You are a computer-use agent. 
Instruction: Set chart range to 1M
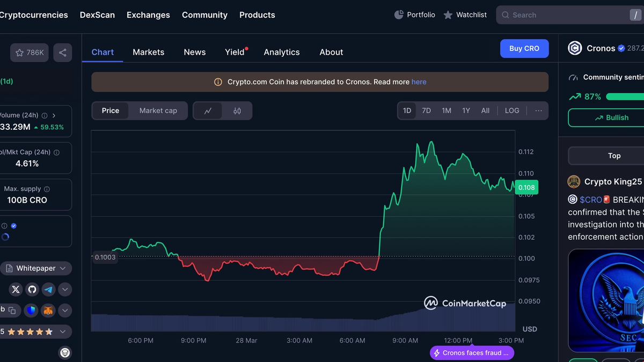pyautogui.click(x=447, y=110)
